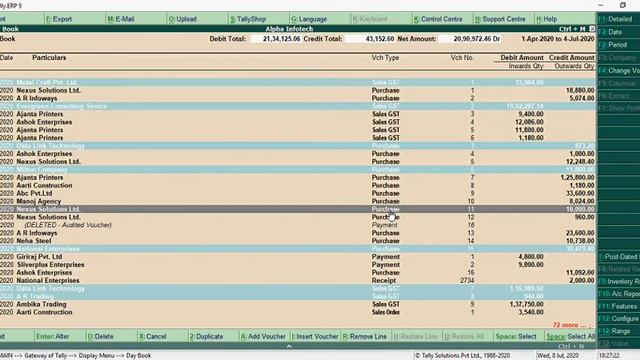640x360 pixels.
Task: Select Silverplus Enterprises Payment row
Action: click(x=298, y=264)
